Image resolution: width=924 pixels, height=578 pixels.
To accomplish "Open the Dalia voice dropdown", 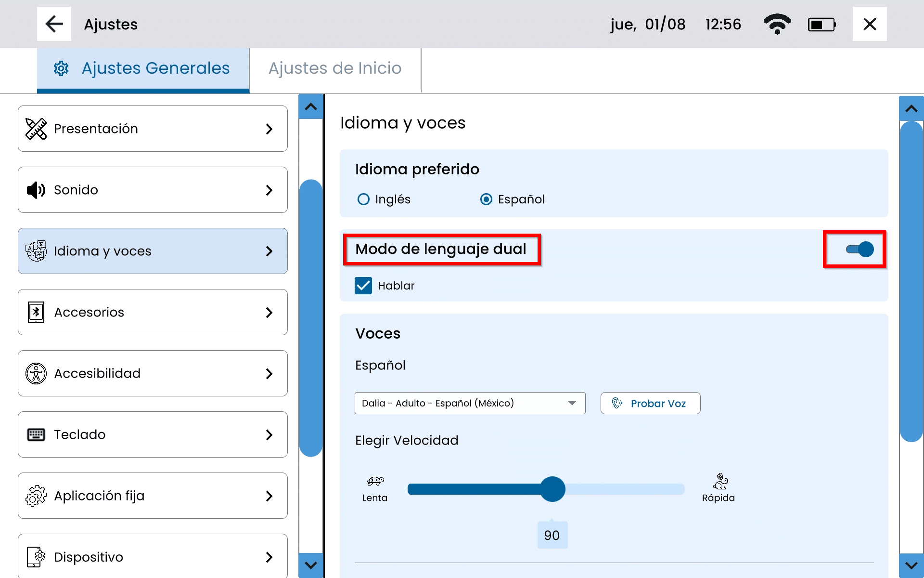I will point(470,403).
